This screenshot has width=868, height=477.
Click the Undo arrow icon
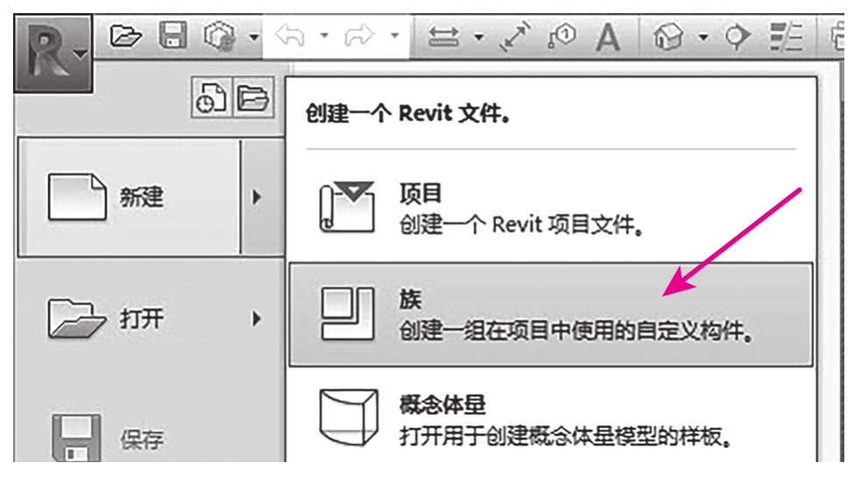(290, 37)
